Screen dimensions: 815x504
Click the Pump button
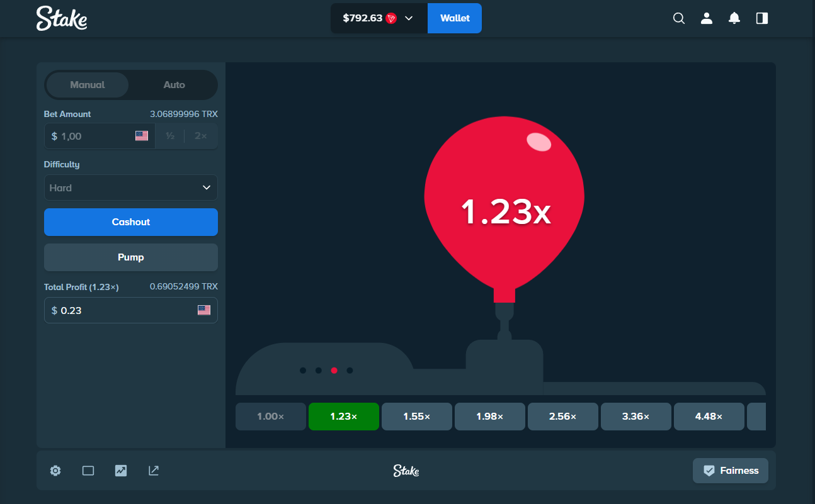(131, 257)
